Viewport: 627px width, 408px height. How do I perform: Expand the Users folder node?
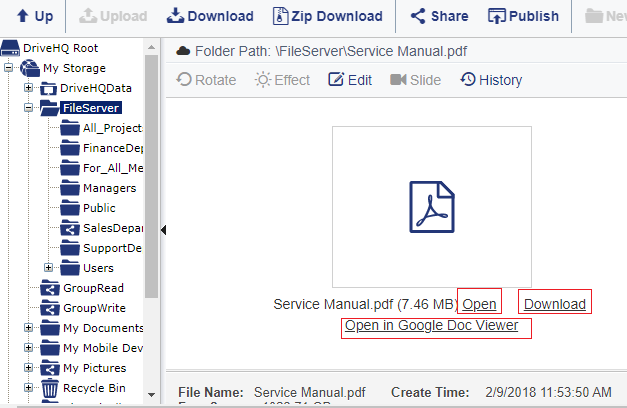point(48,268)
